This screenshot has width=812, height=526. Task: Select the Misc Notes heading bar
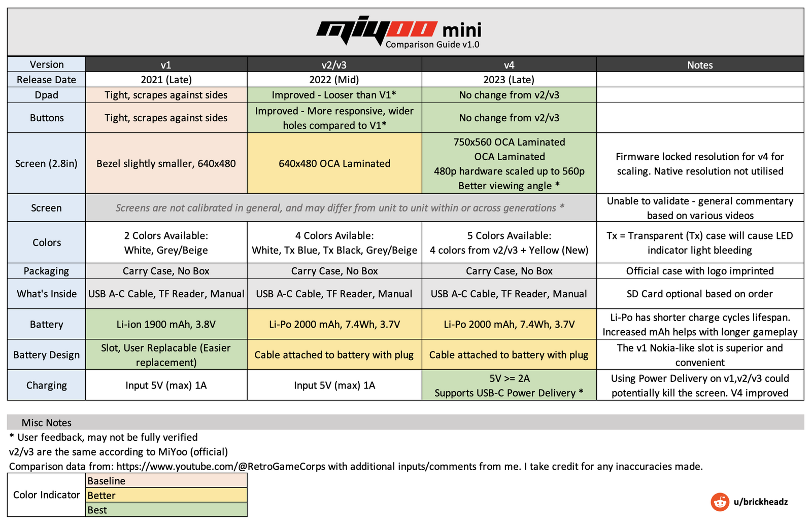[x=405, y=422]
